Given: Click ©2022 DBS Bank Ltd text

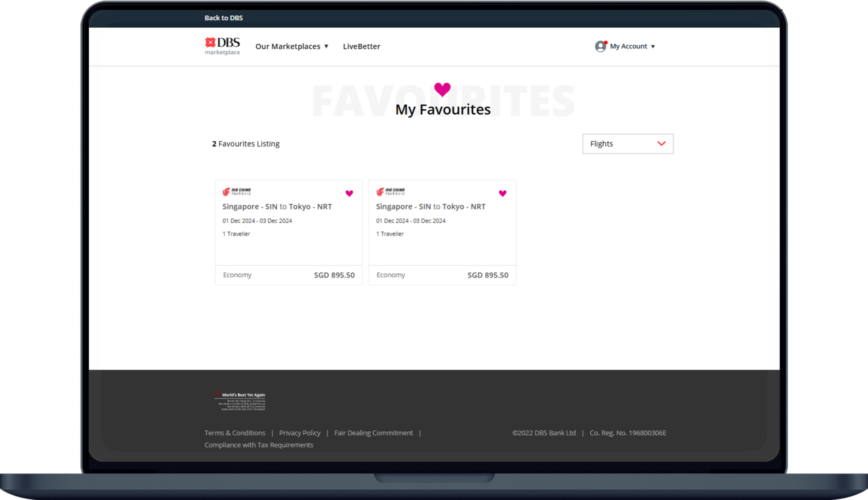Looking at the screenshot, I should coord(544,433).
